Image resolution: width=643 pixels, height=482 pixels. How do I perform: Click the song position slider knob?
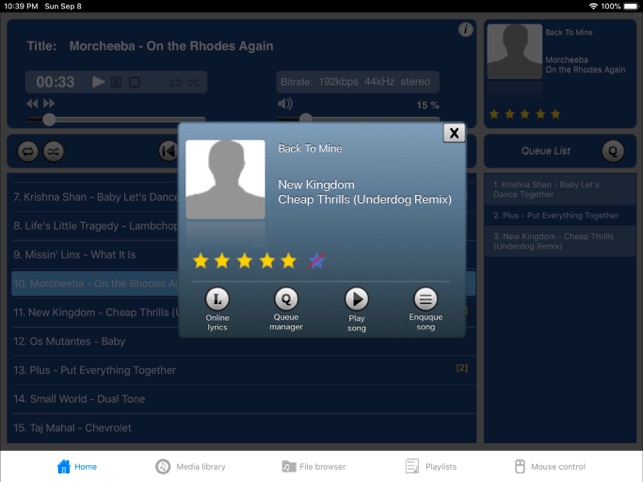[x=49, y=119]
